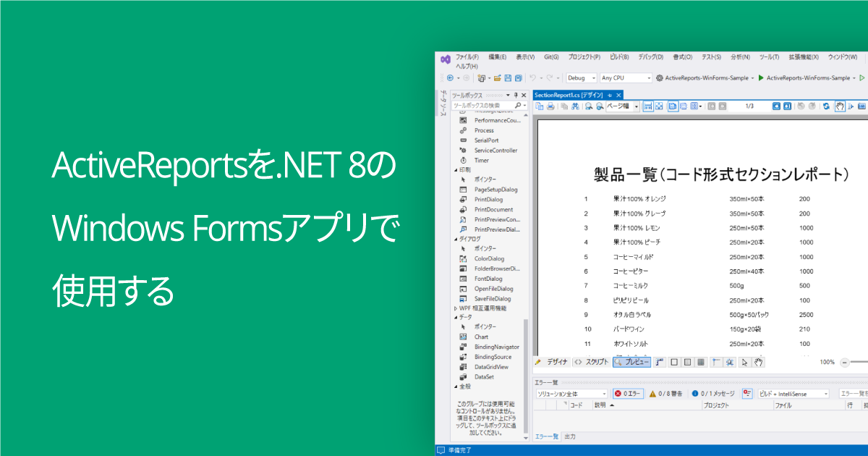Click the pan hand tool in bottom toolbar
Screen dimensions: 868x456
point(758,362)
